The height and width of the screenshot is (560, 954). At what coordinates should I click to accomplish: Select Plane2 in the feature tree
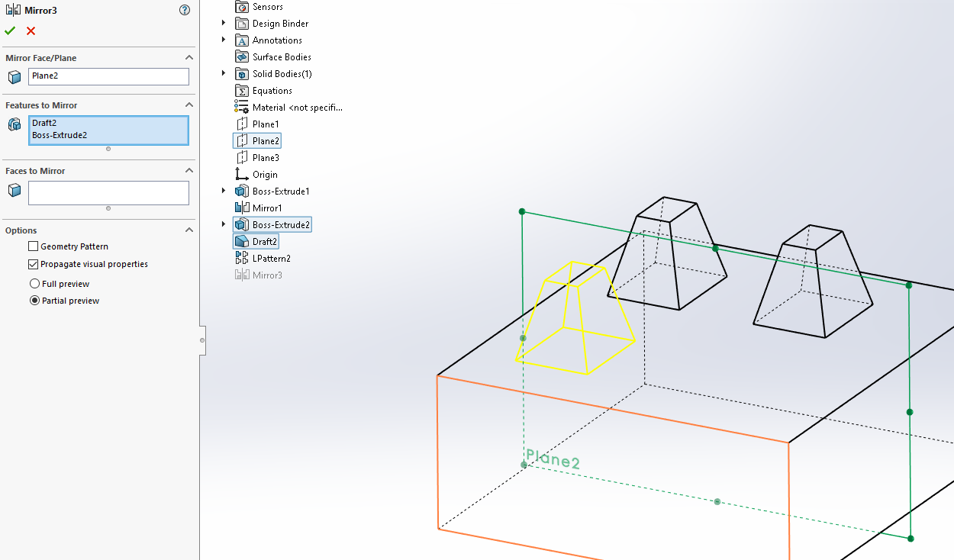pyautogui.click(x=266, y=141)
